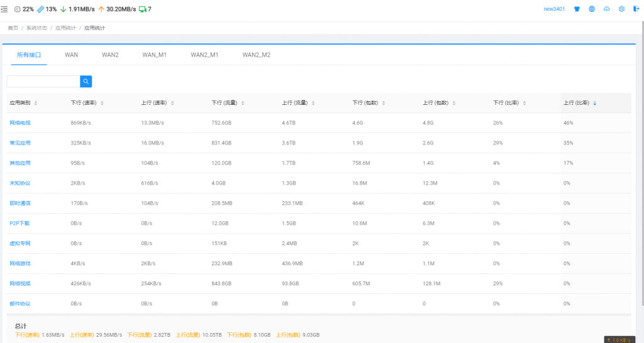Click the 831.4GB download traffic cell

pos(221,143)
